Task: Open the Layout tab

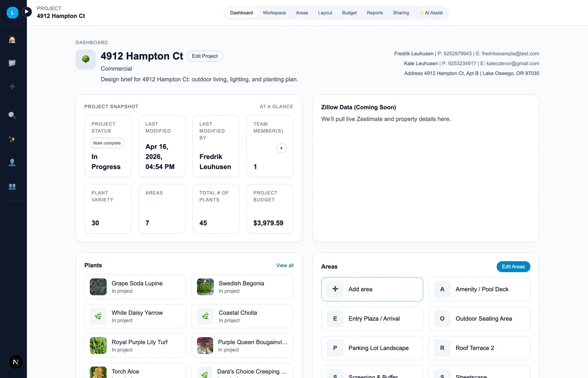Action: pyautogui.click(x=325, y=13)
